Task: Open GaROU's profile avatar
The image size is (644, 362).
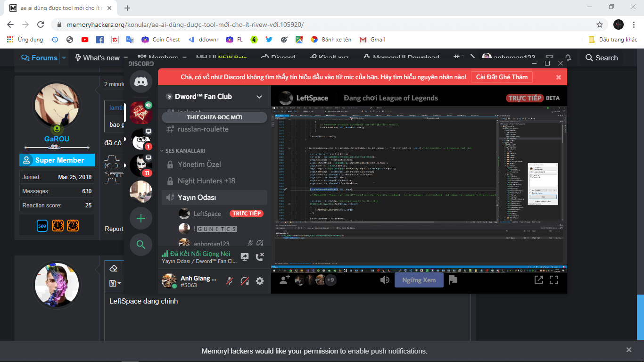Action: coord(57,105)
